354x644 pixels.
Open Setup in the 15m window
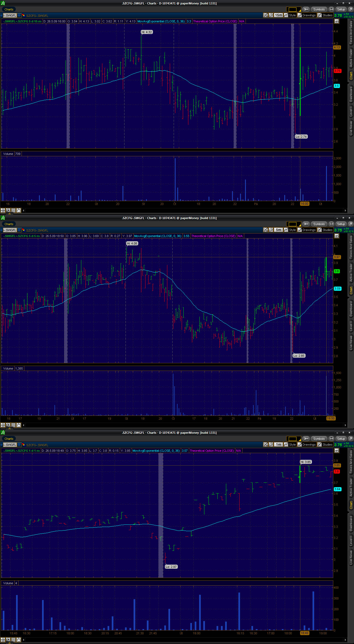point(341,9)
